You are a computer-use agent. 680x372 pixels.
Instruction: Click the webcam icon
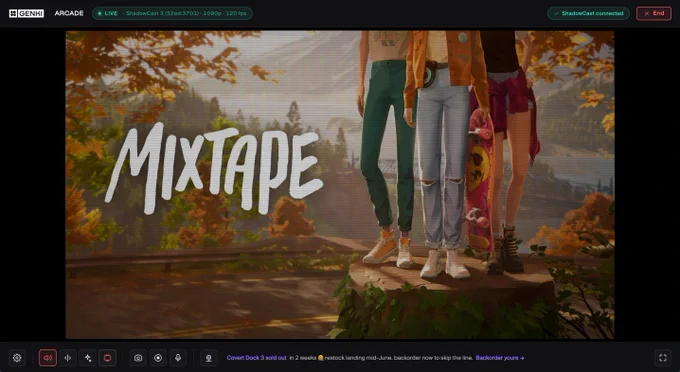coord(209,358)
